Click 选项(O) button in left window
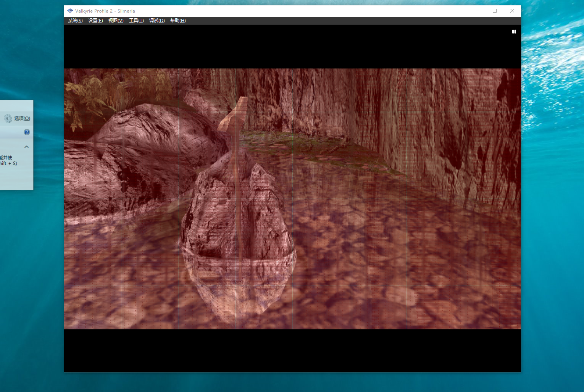The height and width of the screenshot is (392, 584). [x=18, y=118]
